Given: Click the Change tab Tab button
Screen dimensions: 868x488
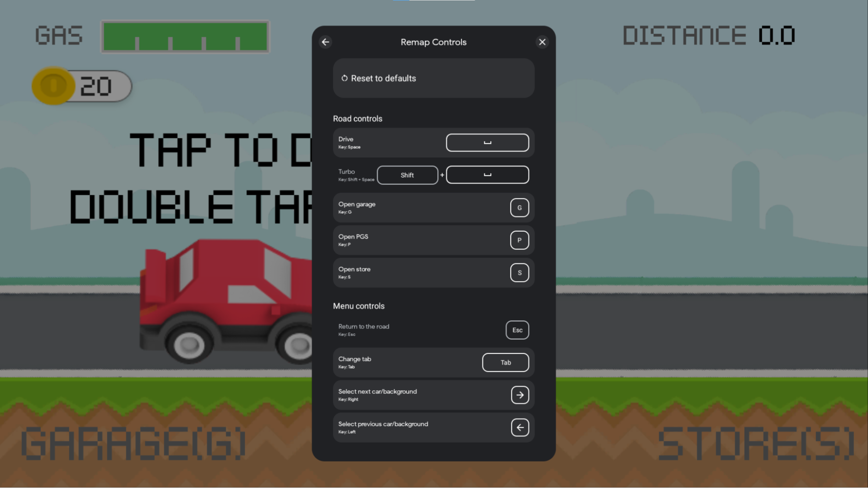Looking at the screenshot, I should (x=505, y=362).
